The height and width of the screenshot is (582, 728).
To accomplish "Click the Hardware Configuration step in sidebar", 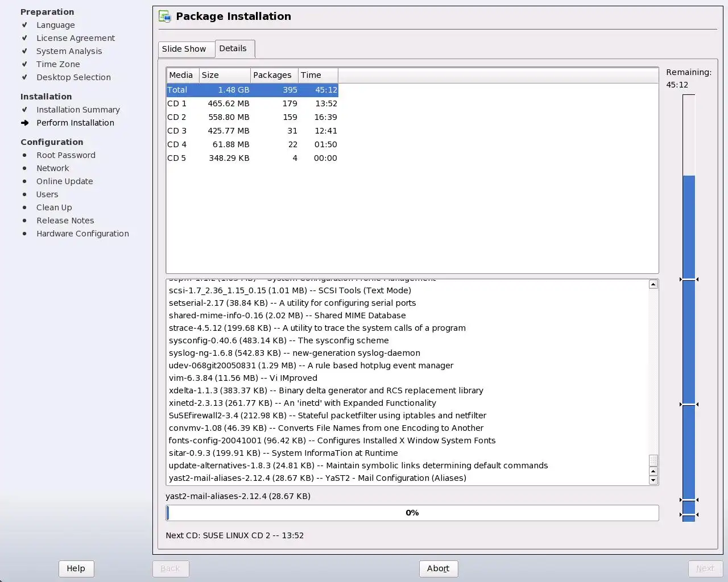I will click(82, 234).
